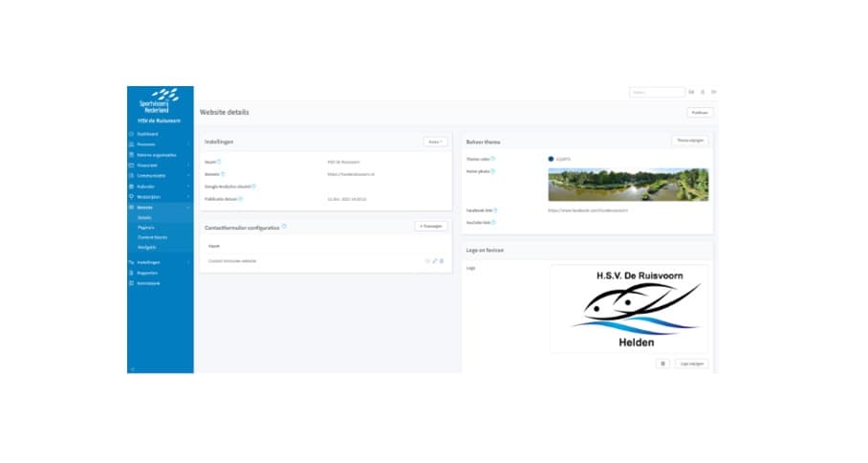Click help icon beside Contactformulier configuratie
Viewport: 868px width, 463px height.
pyautogui.click(x=284, y=227)
